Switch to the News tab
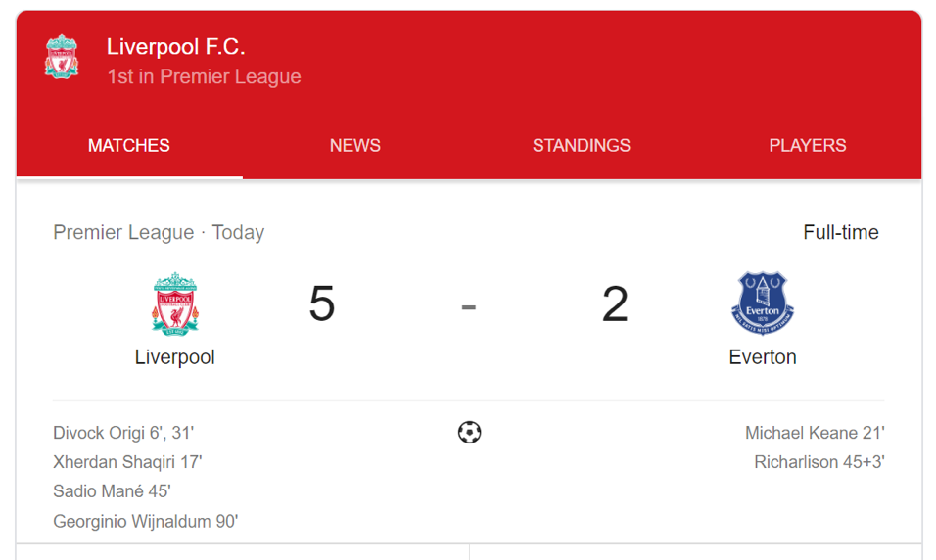This screenshot has width=936, height=560. point(355,145)
